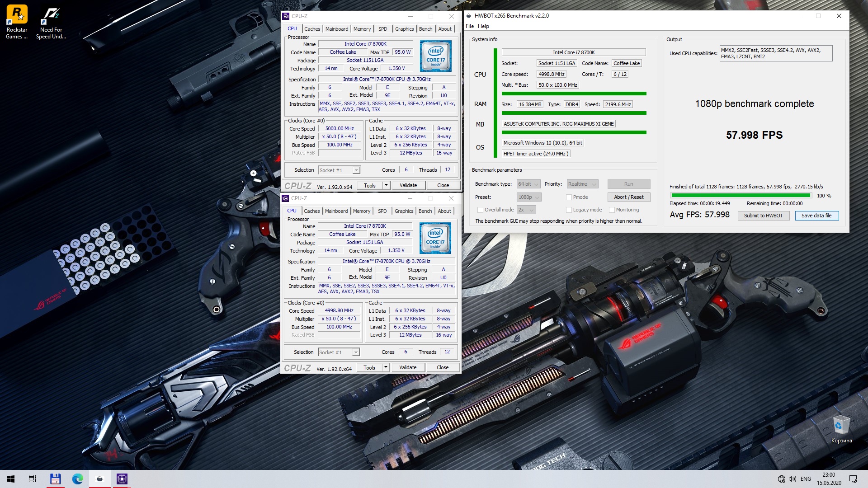Open About tab in lower CPU-Z

444,211
